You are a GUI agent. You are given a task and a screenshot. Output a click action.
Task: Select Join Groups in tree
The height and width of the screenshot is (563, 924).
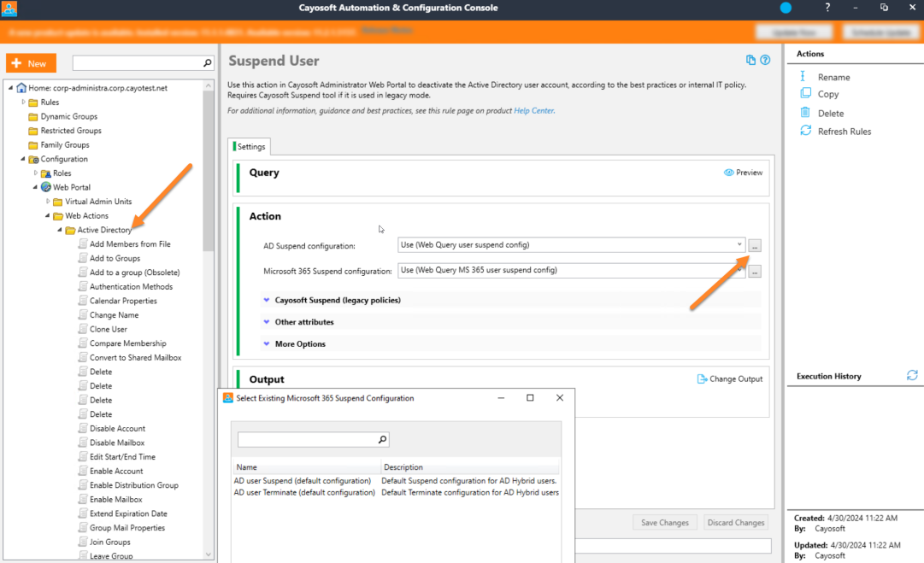click(x=110, y=542)
